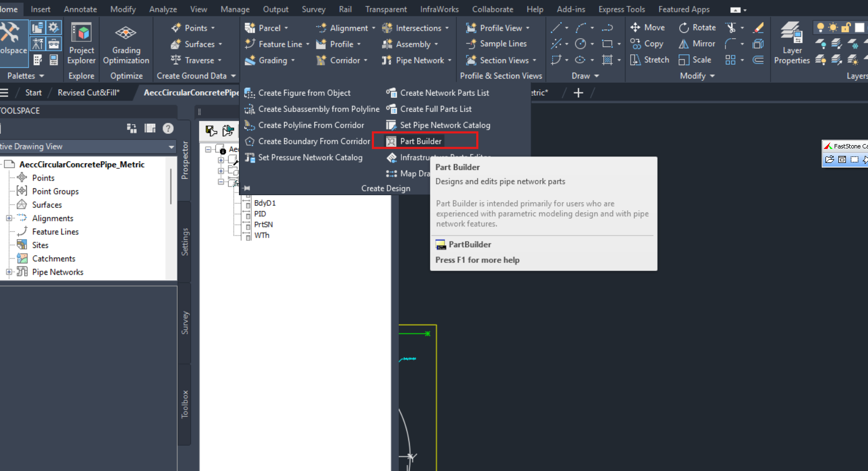
Task: Expand the Draw panel
Action: click(585, 76)
